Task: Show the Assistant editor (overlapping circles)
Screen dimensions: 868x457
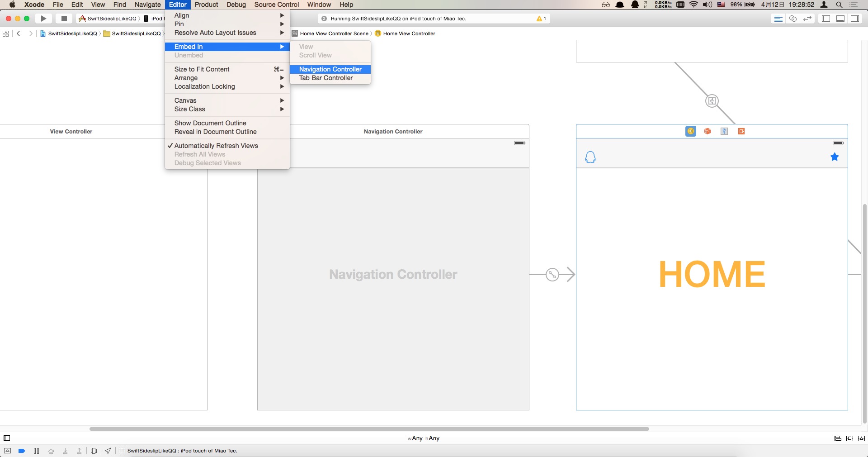Action: (x=793, y=19)
